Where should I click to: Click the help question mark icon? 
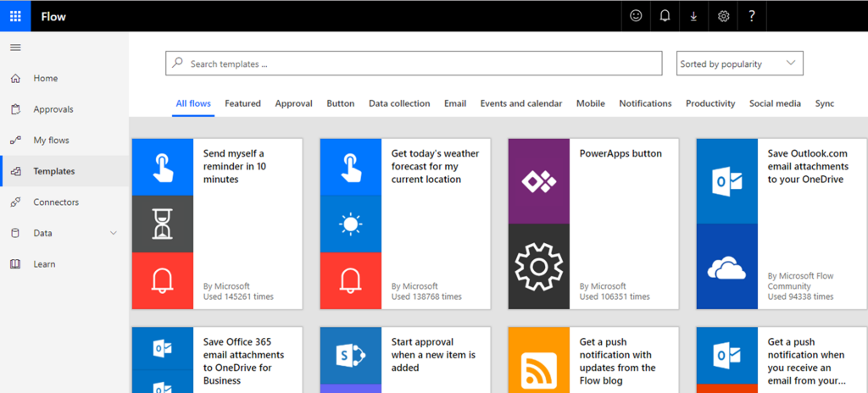point(752,16)
